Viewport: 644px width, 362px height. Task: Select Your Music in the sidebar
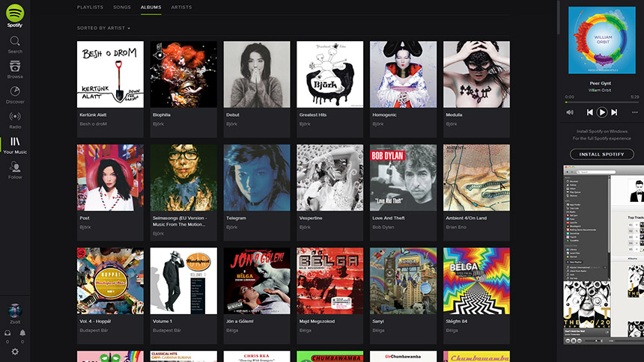(x=15, y=145)
